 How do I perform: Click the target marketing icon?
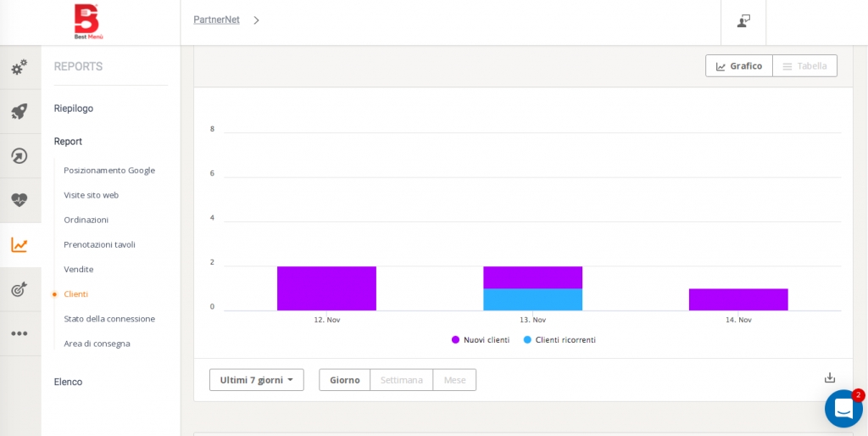pos(19,289)
